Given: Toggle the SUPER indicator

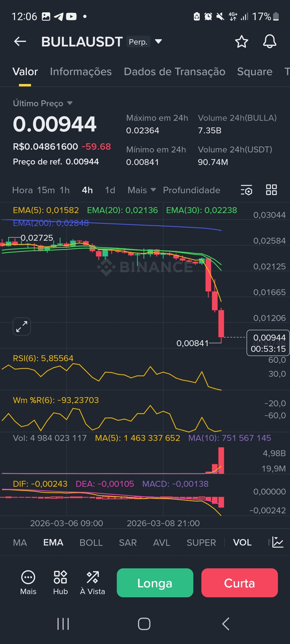Looking at the screenshot, I should click(x=201, y=543).
